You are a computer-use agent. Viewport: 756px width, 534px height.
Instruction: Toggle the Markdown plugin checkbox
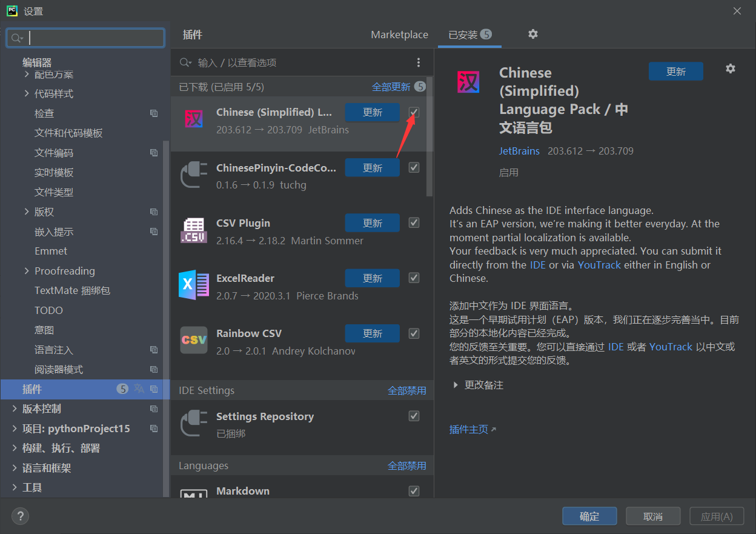pos(414,490)
